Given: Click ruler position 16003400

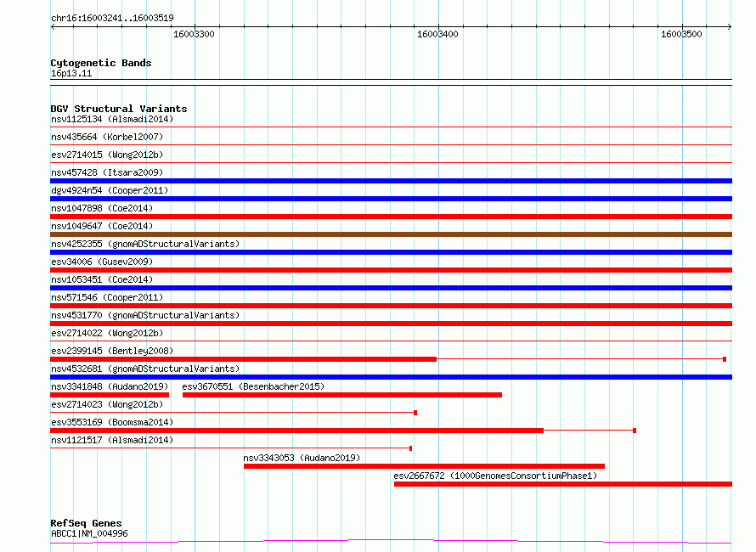Looking at the screenshot, I should click(x=437, y=34).
